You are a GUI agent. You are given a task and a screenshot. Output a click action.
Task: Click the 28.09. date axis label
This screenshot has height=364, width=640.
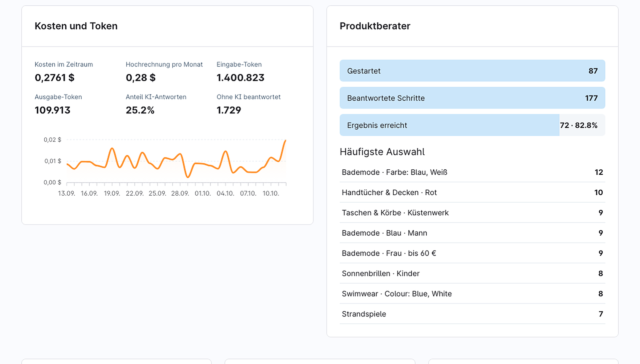180,193
